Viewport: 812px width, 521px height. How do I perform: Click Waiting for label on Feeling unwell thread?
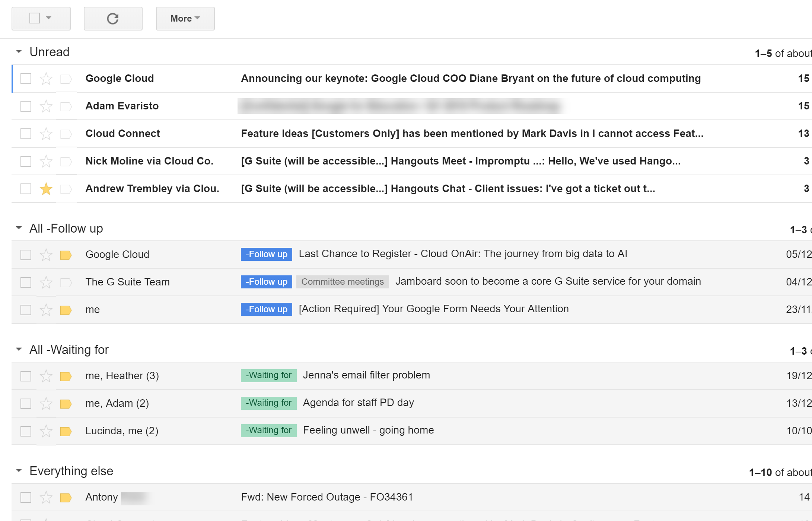[269, 431]
